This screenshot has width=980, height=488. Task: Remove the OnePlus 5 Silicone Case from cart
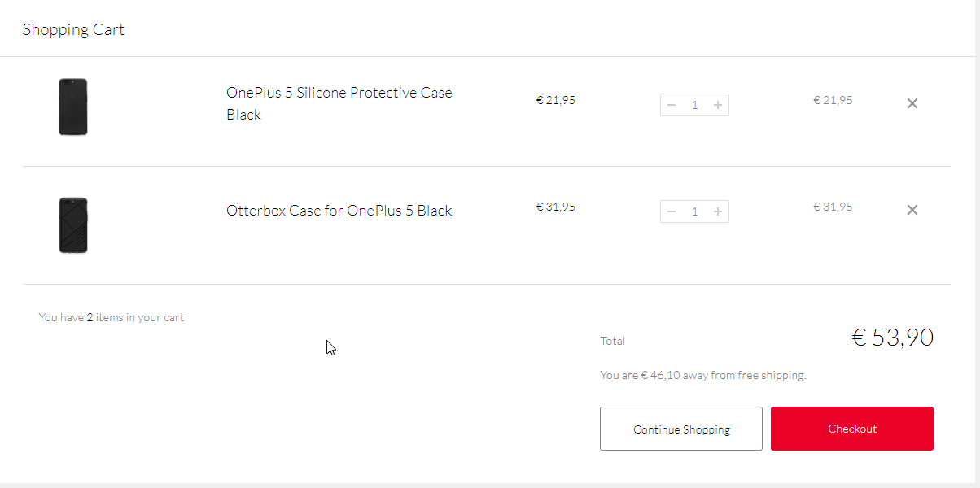(912, 103)
